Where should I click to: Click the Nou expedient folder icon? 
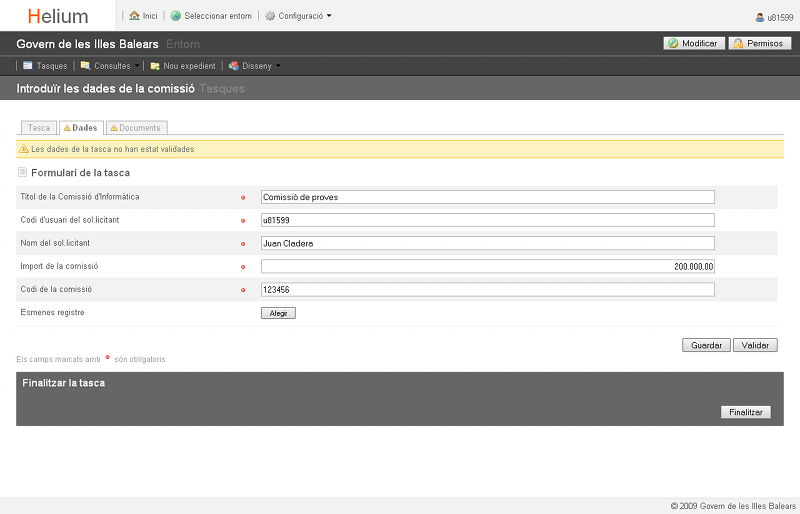(x=155, y=66)
